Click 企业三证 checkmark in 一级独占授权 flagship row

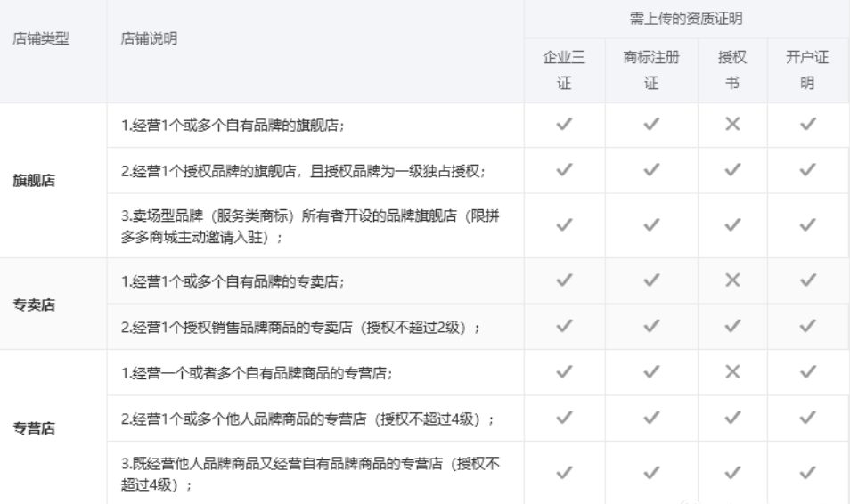(x=564, y=170)
